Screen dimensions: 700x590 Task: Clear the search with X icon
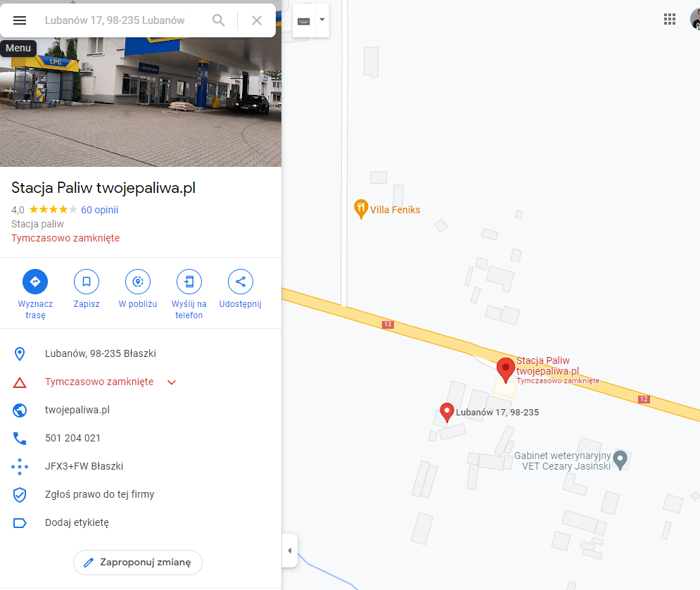(x=256, y=20)
